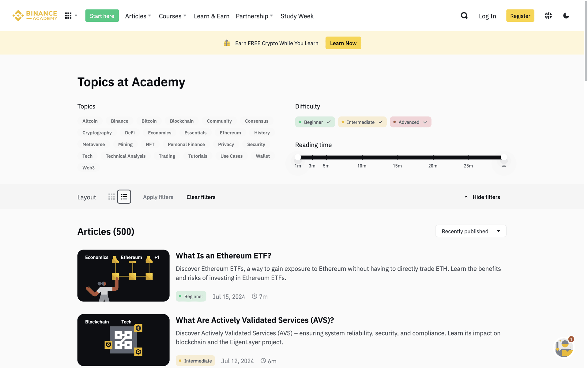Expand the Partnership dropdown menu
Image resolution: width=588 pixels, height=368 pixels.
point(254,16)
